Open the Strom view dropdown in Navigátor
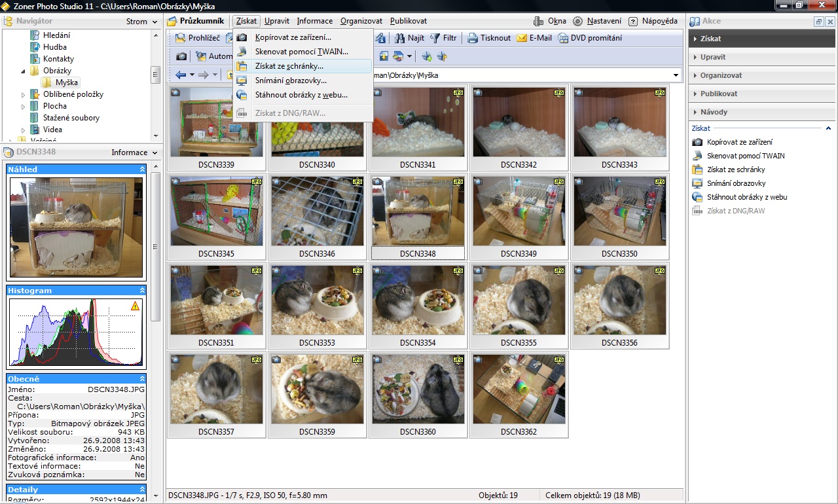The image size is (838, 504). click(142, 22)
